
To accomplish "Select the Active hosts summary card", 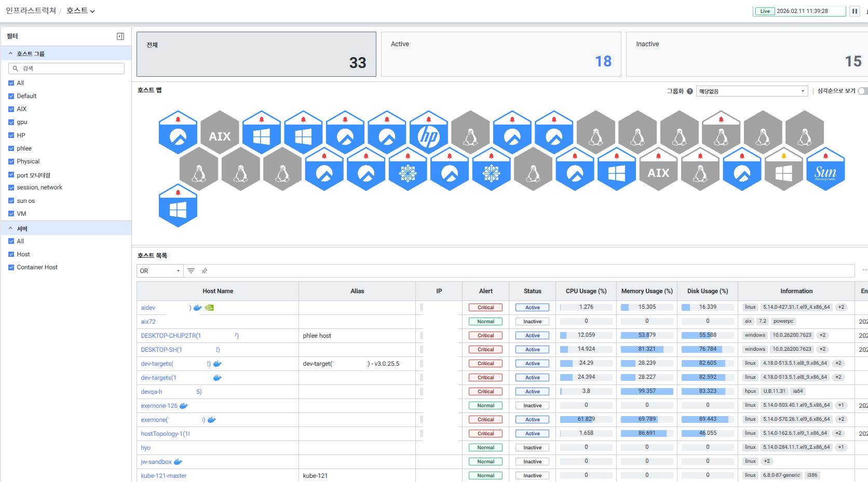I will click(500, 54).
